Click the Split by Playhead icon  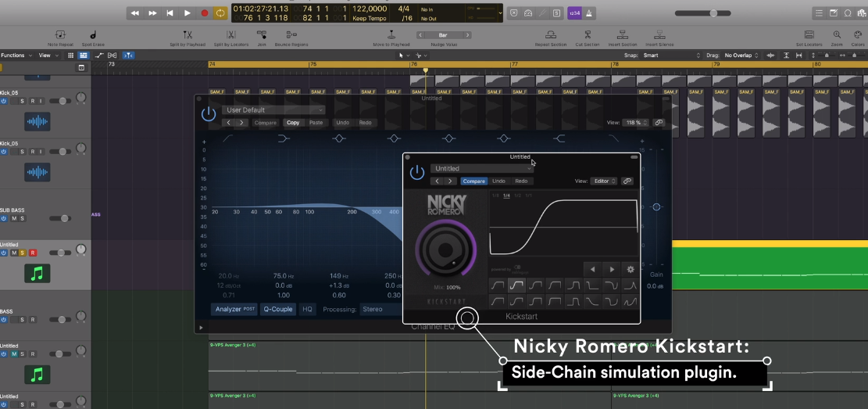pyautogui.click(x=187, y=35)
